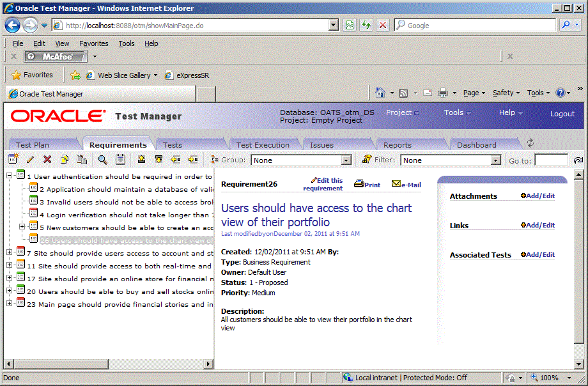Expand requirement 11 tree node
The width and height of the screenshot is (588, 386).
[x=10, y=265]
